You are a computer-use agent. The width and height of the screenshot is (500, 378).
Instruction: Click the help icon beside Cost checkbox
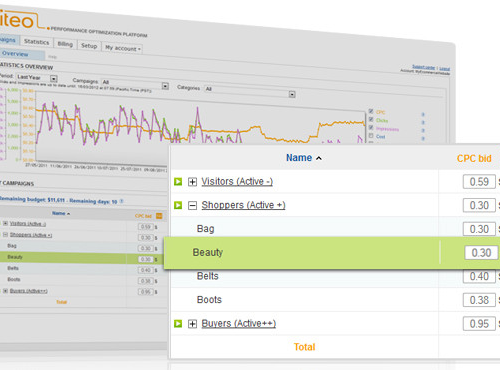(x=423, y=138)
